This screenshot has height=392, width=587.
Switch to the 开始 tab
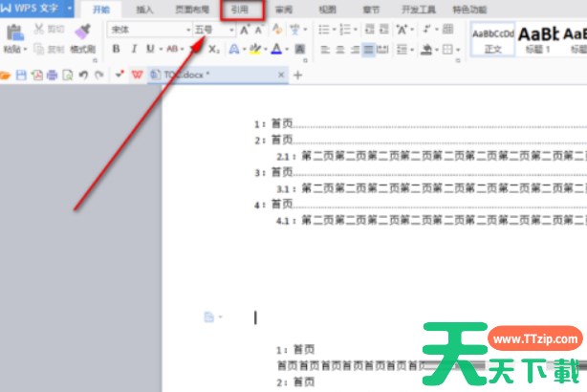[101, 10]
